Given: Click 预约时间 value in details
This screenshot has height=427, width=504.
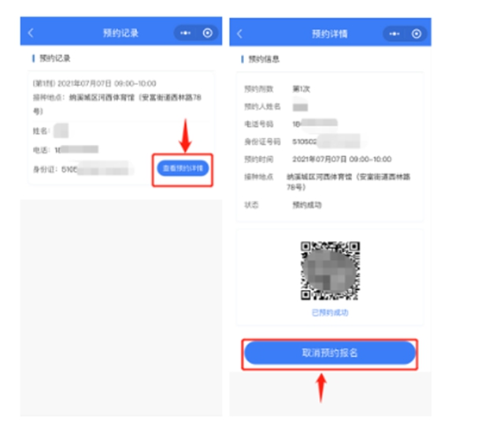Looking at the screenshot, I should (342, 159).
